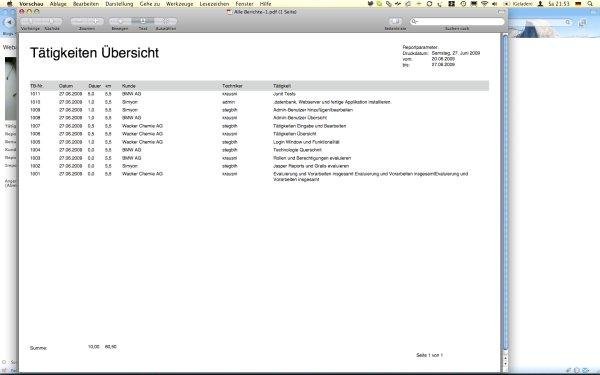Click report number 1010 in the table

tap(35, 102)
